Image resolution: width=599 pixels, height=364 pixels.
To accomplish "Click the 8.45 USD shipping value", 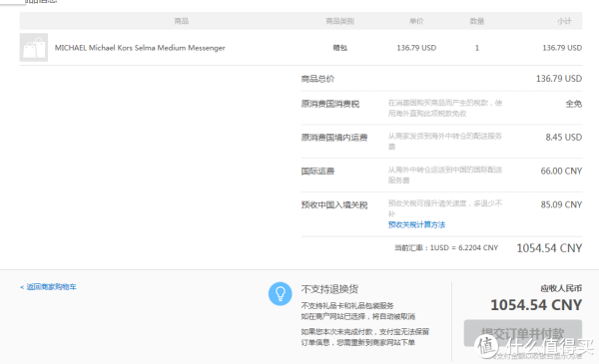I will pyautogui.click(x=563, y=138).
